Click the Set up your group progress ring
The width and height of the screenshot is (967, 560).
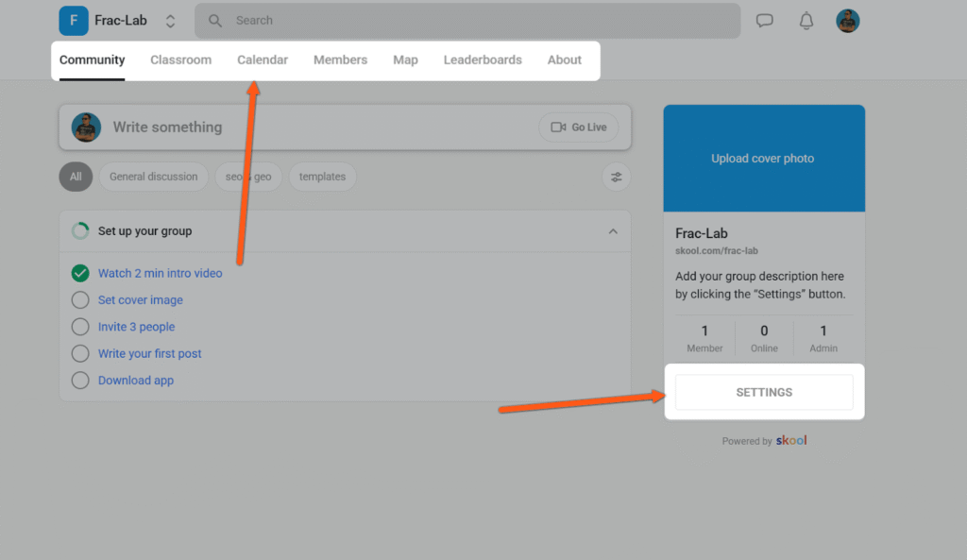pyautogui.click(x=80, y=231)
